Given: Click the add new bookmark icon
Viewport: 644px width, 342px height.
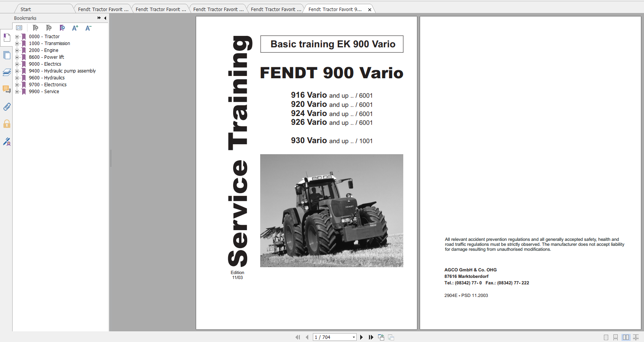Looking at the screenshot, I should coord(49,28).
